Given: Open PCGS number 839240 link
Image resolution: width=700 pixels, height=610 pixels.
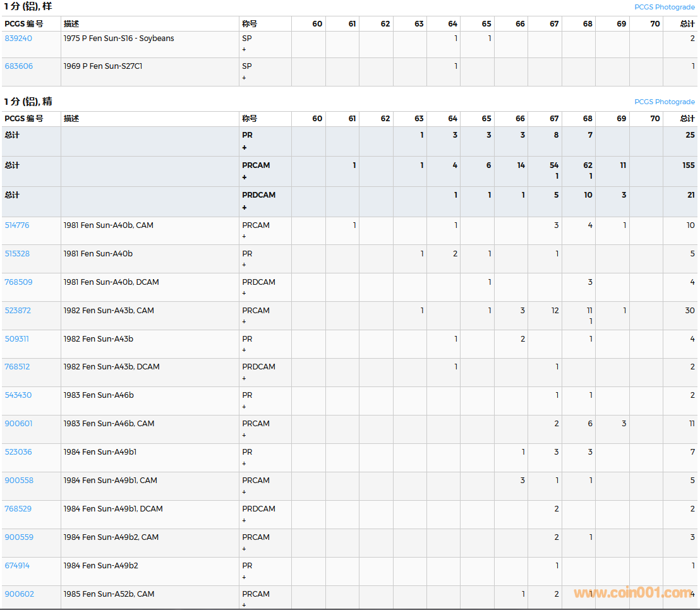Looking at the screenshot, I should click(18, 39).
